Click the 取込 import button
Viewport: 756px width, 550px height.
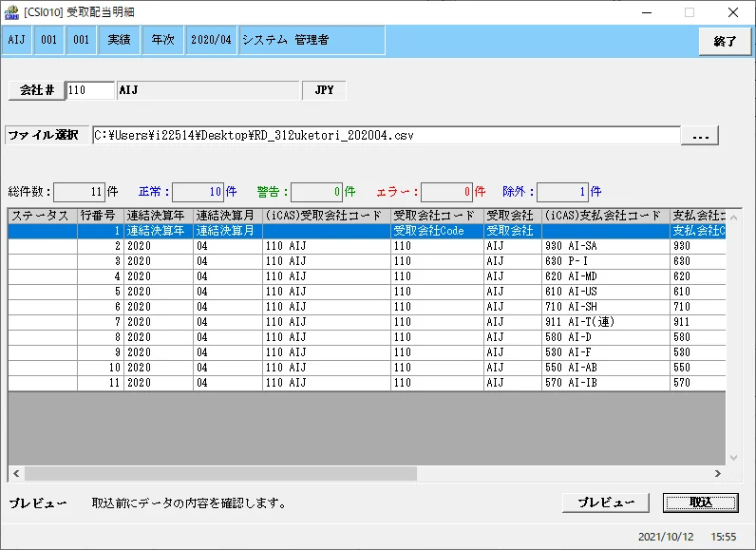click(701, 503)
